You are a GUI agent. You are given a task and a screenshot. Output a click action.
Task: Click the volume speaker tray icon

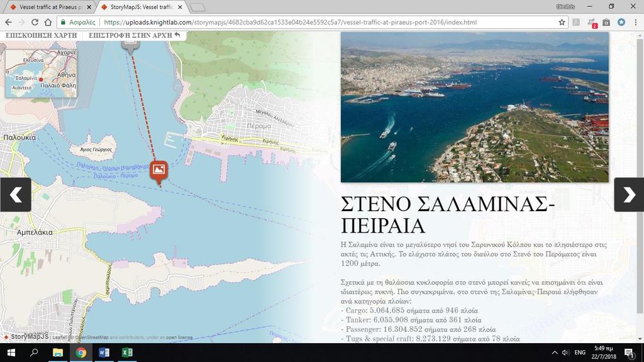coord(565,353)
